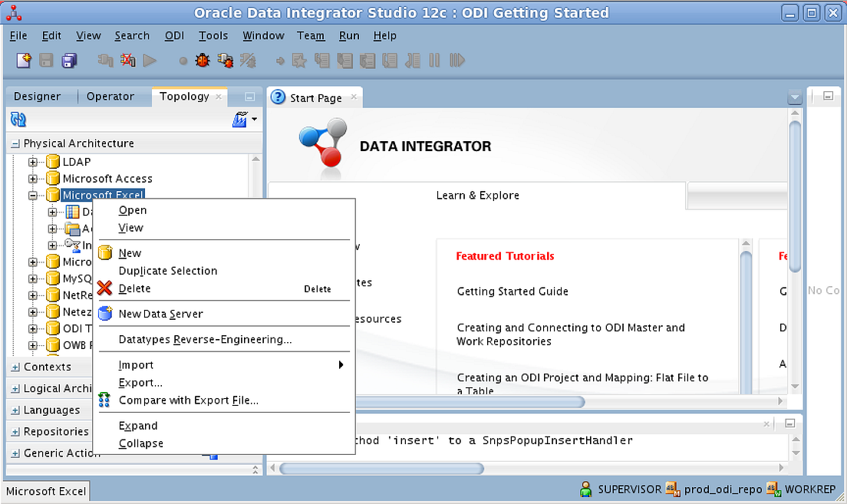Click the Learn & Explore button
The height and width of the screenshot is (504, 847).
coord(477,196)
